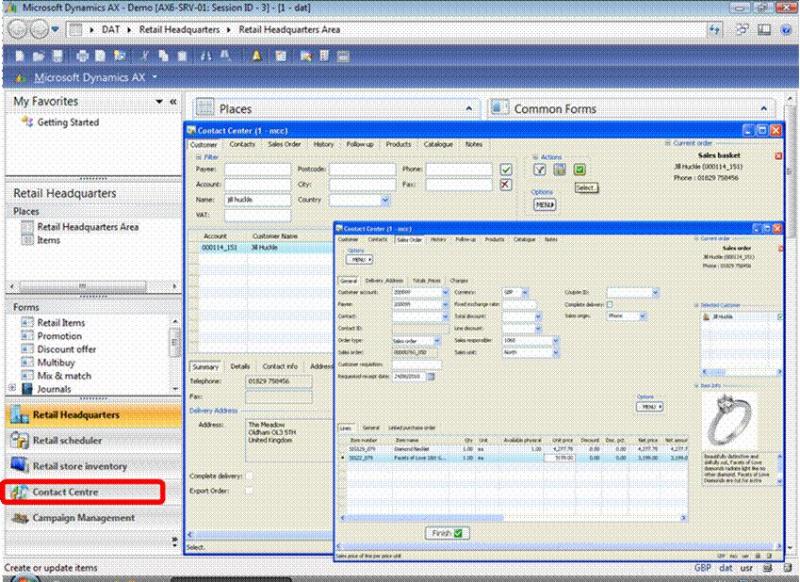This screenshot has width=800, height=582.
Task: Click the Common Forms header icon
Action: tap(499, 108)
